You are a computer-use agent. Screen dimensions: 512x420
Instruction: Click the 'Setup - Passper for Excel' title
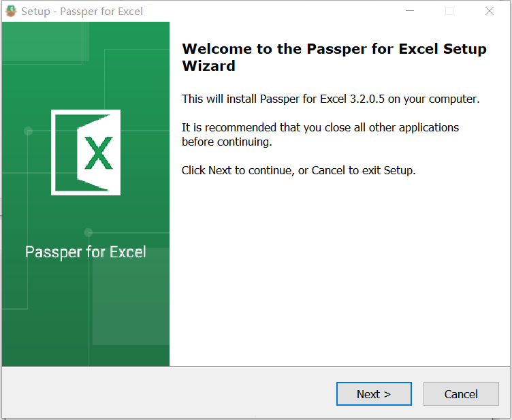pos(82,12)
